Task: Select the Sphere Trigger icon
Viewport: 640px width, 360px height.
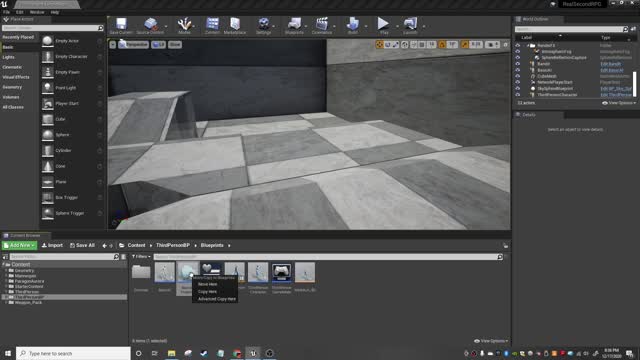Action: (48, 213)
